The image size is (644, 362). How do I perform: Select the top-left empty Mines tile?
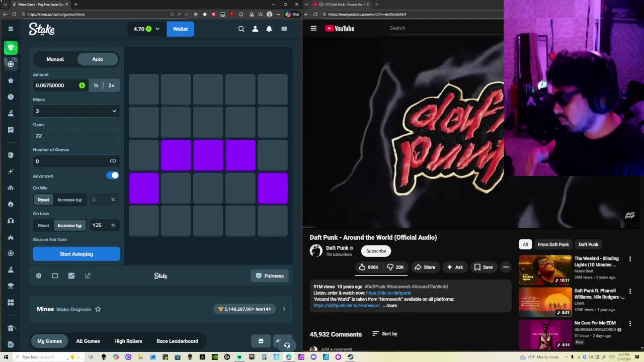click(x=144, y=89)
